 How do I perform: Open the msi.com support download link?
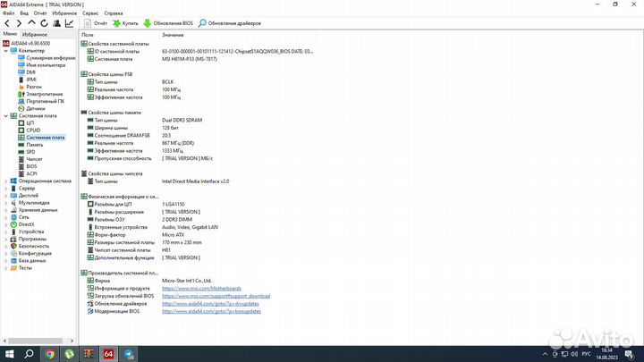coord(216,296)
